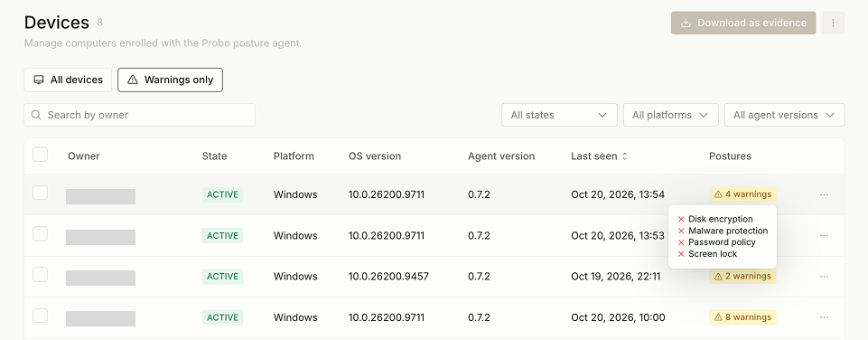Click the Owner column header
The width and height of the screenshot is (868, 340).
(84, 156)
